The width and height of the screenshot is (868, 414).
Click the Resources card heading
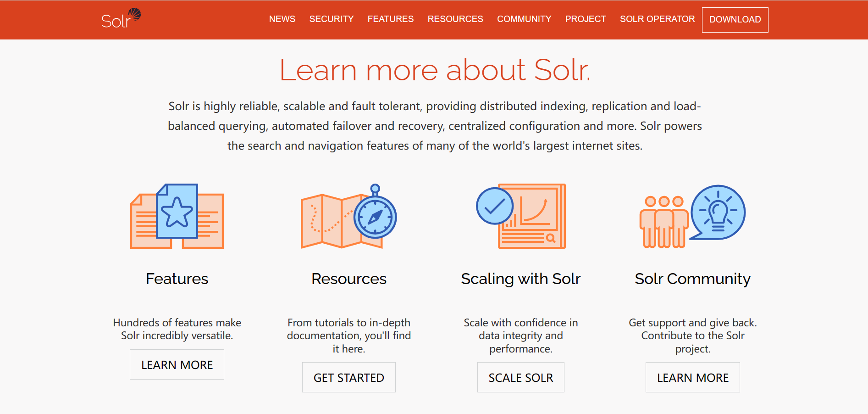point(348,279)
